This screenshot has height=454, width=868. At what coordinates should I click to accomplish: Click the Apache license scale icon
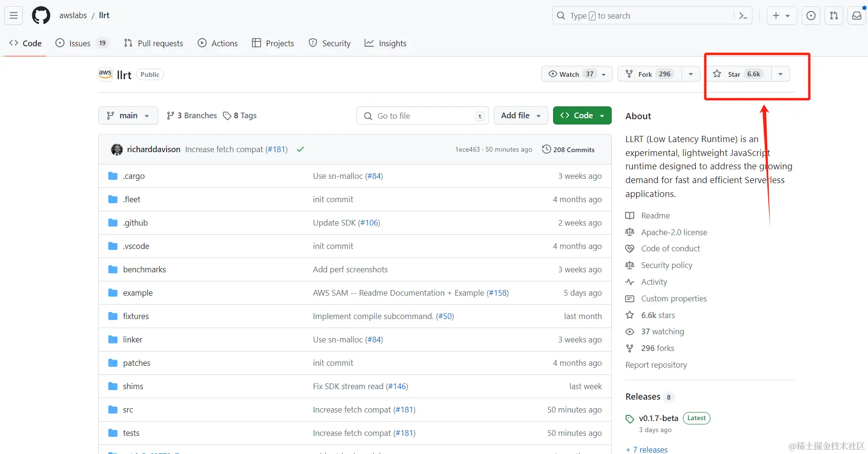click(630, 232)
